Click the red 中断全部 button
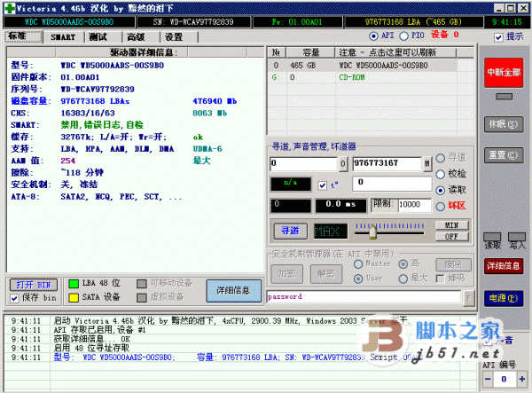Viewport: 532px width, 393px height. (504, 72)
